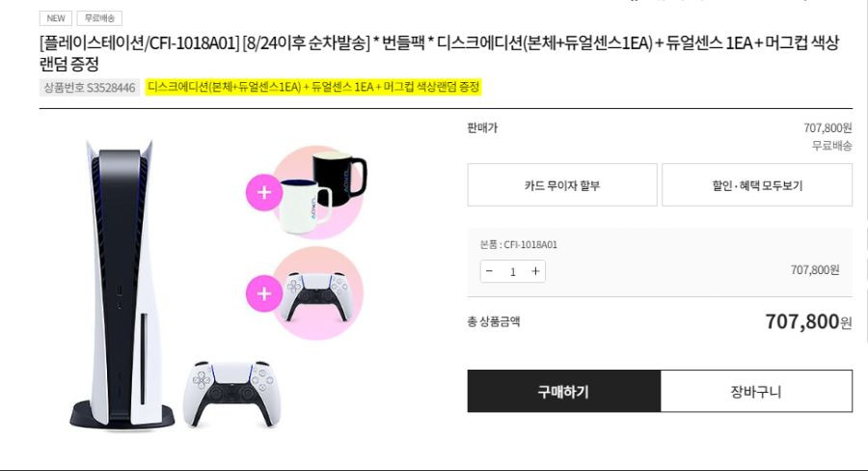This screenshot has height=471, width=868.
Task: Increase quantity with the plus button
Action: [x=535, y=271]
